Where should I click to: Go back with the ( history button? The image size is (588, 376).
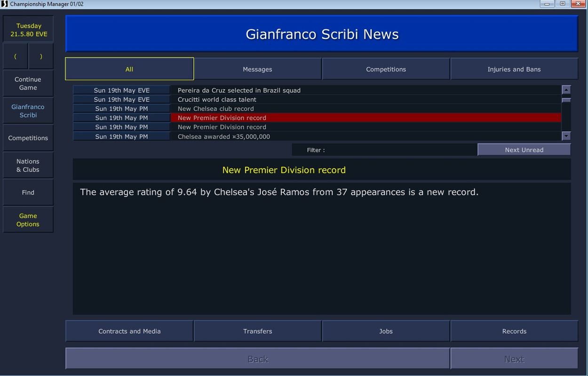(15, 56)
